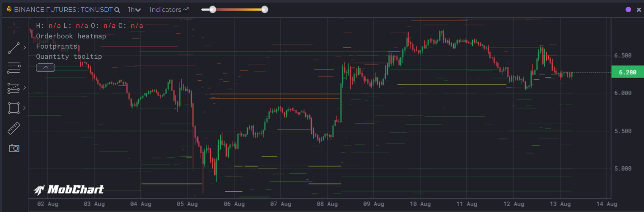Screen dimensions: 644x212
Task: Expand the Fibonacci tool options arrow
Action: (25, 88)
